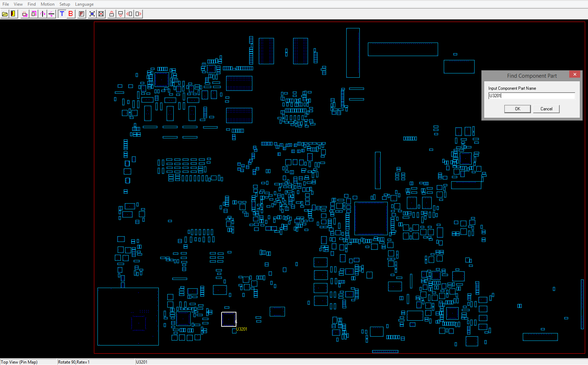Click the exit door icon in toolbar
Screen dimensions: 588x365
tap(13, 14)
